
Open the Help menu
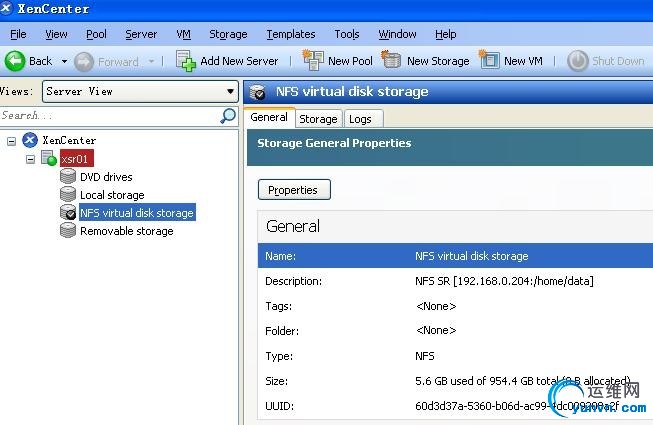pos(446,34)
